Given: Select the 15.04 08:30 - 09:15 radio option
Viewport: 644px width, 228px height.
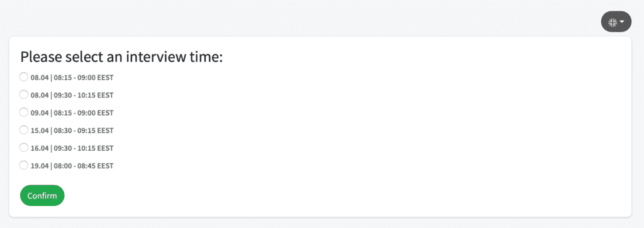Looking at the screenshot, I should pos(24,129).
